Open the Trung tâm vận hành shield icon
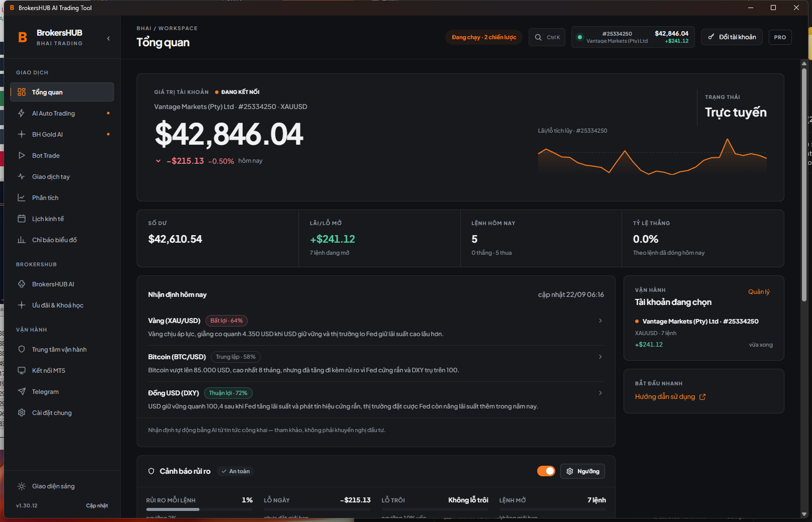 [22, 349]
